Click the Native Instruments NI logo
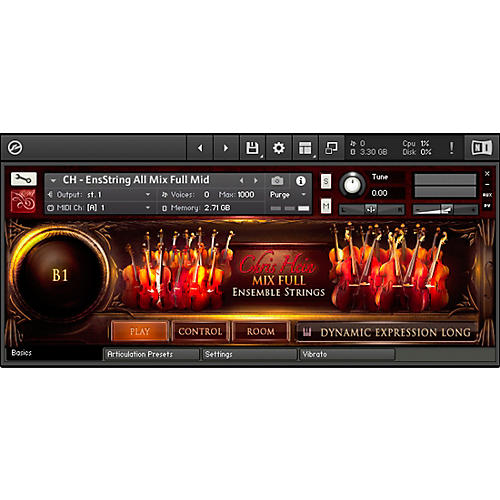500x500 pixels. coord(482,148)
